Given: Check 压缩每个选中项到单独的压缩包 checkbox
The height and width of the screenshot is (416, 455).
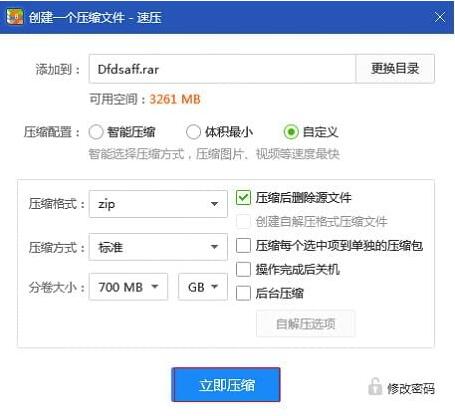Looking at the screenshot, I should 243,246.
